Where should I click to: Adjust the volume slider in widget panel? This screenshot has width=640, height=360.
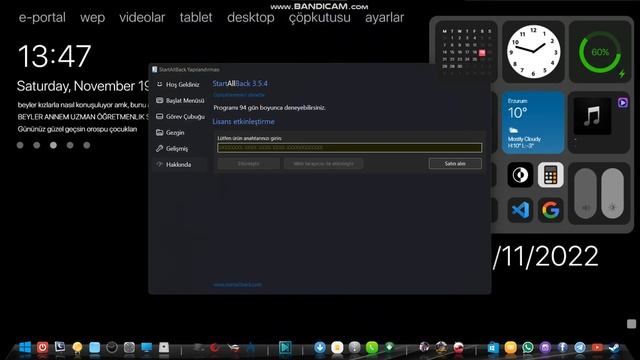pos(585,193)
